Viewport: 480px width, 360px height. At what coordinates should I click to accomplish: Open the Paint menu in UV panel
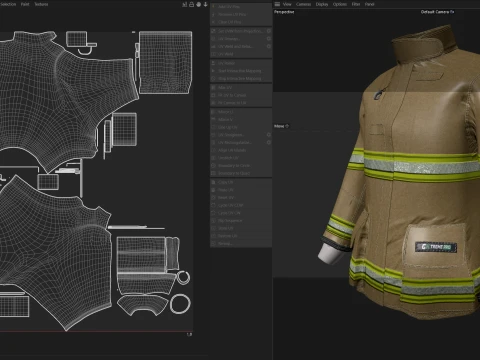(25, 4)
